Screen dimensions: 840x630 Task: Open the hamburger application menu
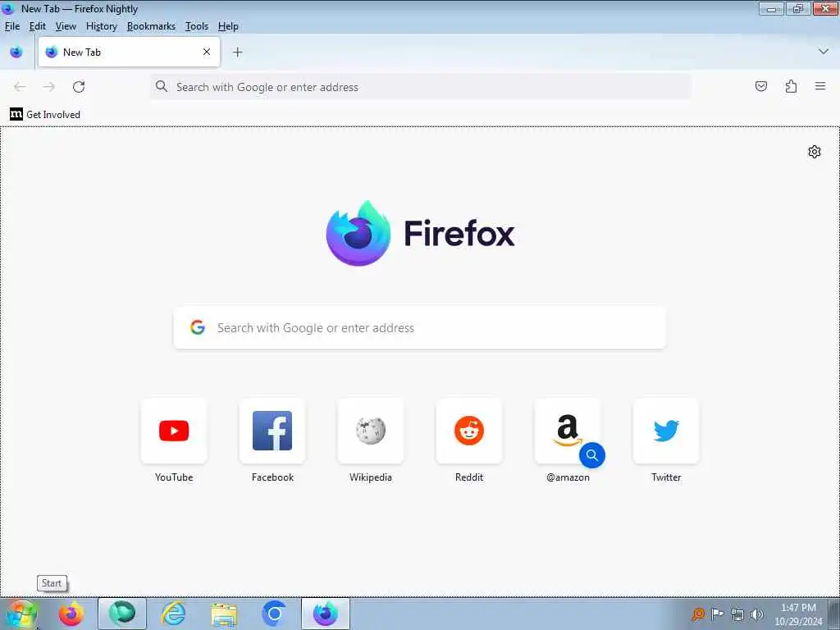(x=820, y=86)
